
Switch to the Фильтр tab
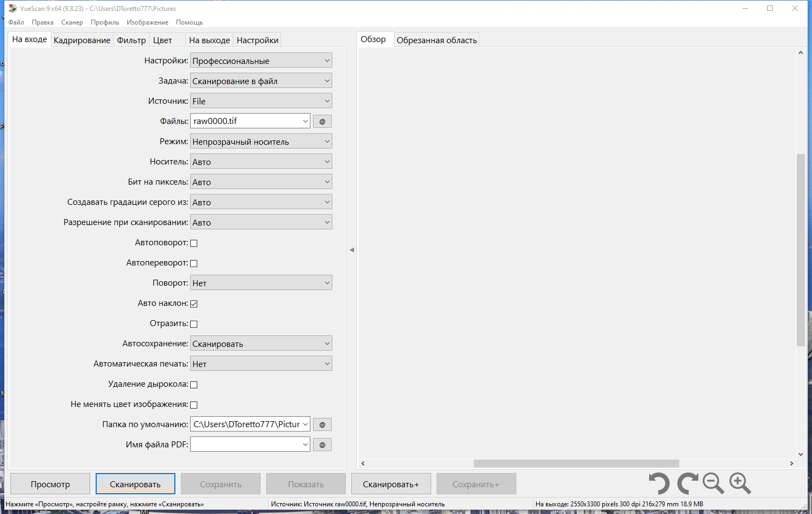(131, 40)
